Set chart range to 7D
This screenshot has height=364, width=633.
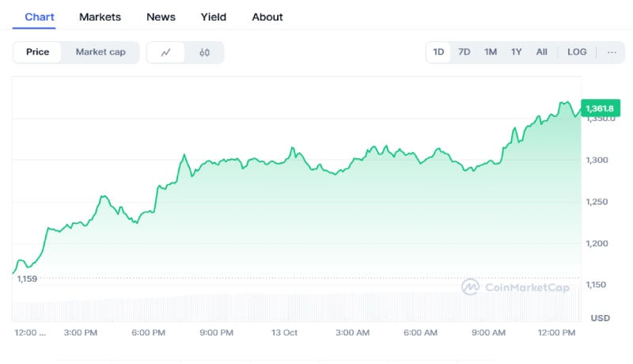coord(464,52)
